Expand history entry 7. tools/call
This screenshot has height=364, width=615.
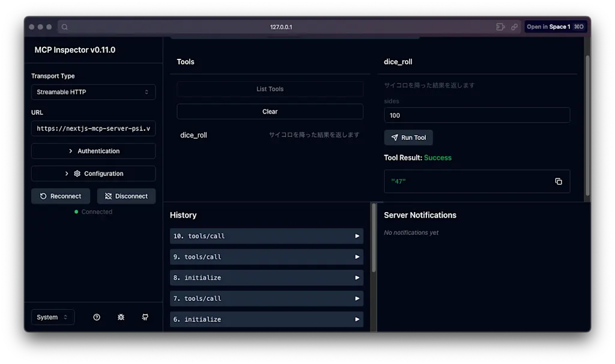point(267,299)
